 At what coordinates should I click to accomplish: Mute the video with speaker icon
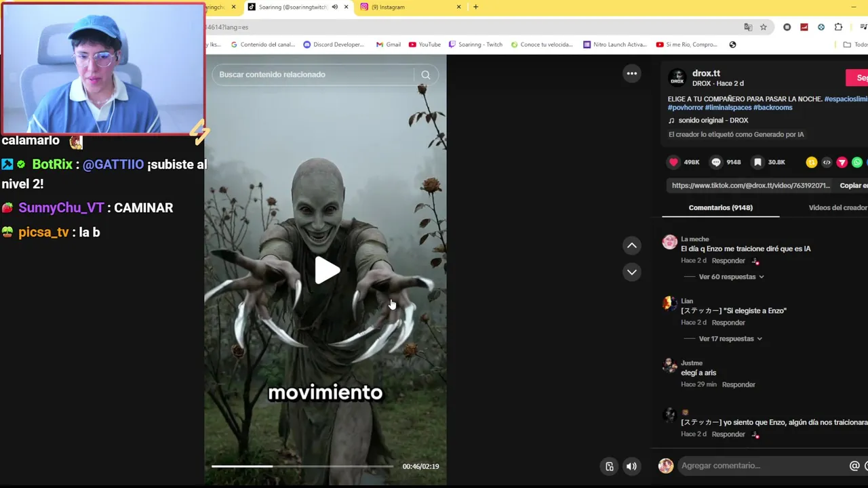[631, 466]
